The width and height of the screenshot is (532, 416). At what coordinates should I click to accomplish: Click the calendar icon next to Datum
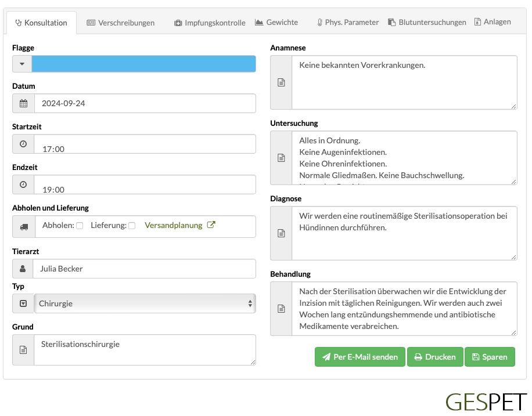23,103
